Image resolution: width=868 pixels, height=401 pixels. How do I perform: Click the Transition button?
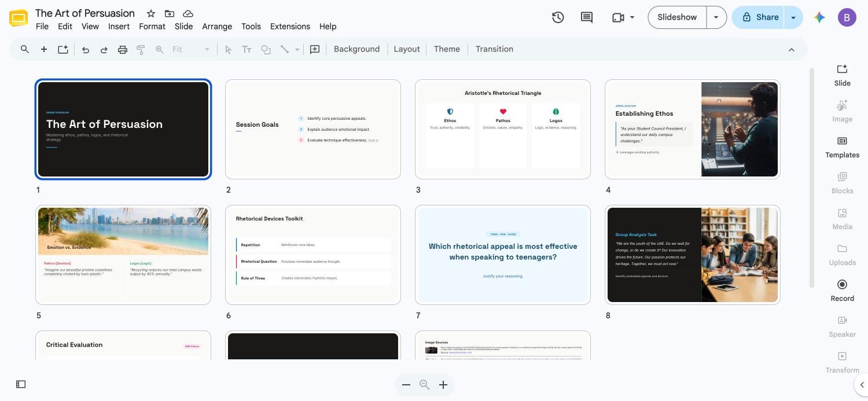pos(494,49)
